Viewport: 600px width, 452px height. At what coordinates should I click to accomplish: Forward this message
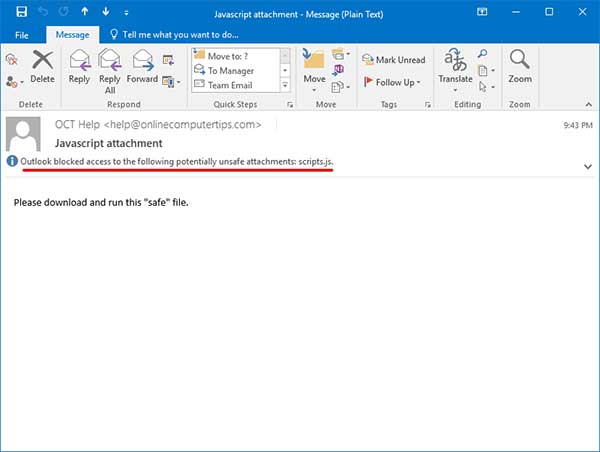coord(142,67)
